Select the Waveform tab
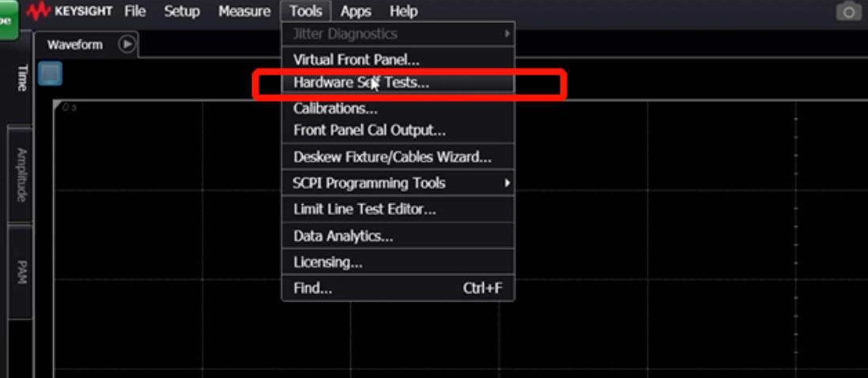The height and width of the screenshot is (378, 868). [x=75, y=45]
